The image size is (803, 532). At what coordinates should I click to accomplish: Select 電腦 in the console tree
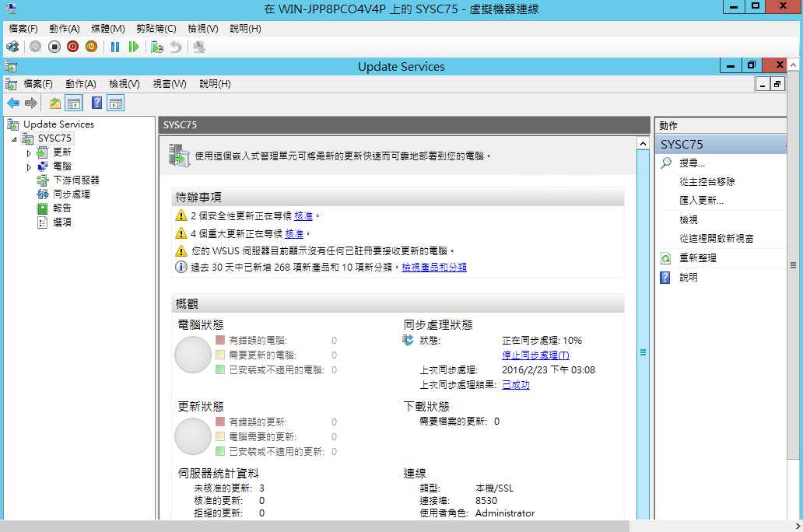pyautogui.click(x=62, y=166)
